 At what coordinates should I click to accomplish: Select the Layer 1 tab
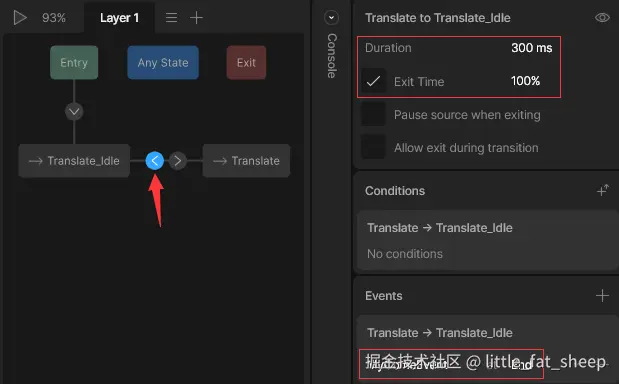[119, 18]
